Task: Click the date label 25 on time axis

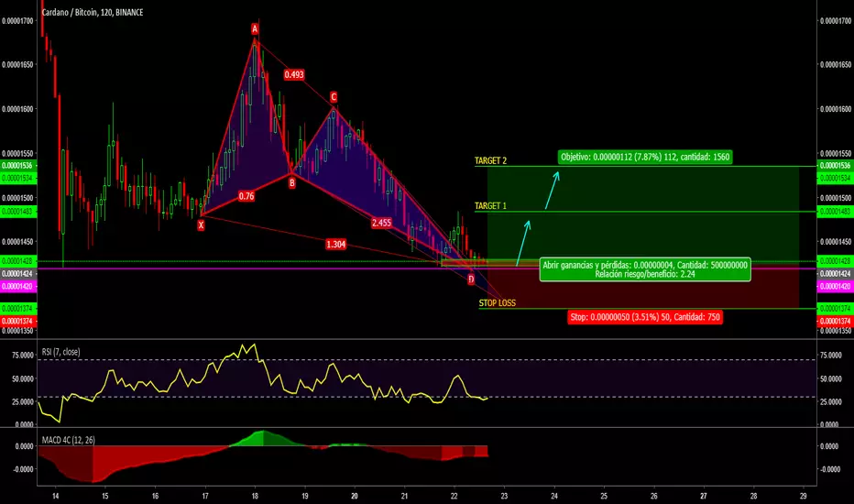Action: (x=604, y=496)
